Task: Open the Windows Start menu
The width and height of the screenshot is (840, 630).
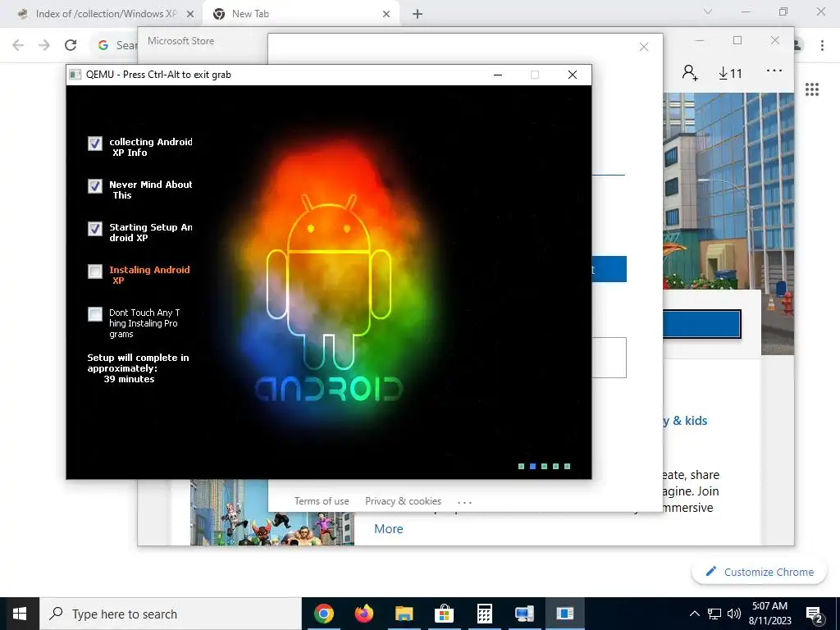Action: coord(20,614)
